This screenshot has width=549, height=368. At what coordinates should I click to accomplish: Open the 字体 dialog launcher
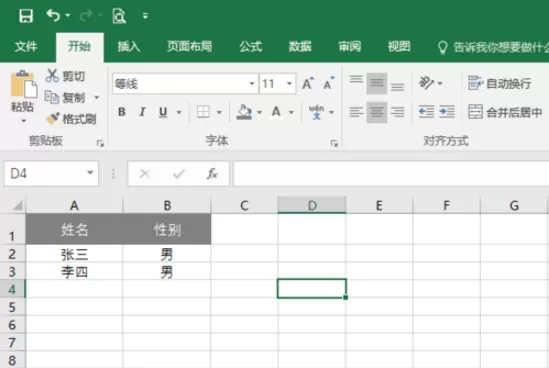click(334, 143)
